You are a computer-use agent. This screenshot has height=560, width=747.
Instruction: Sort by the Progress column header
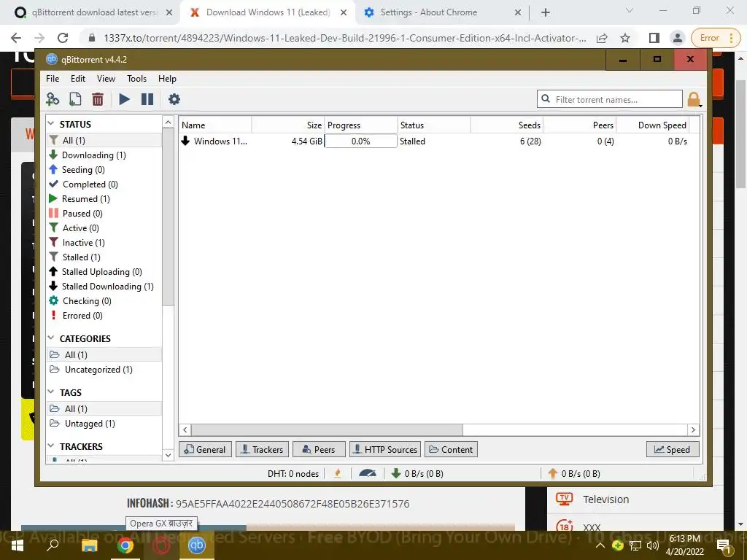coord(361,125)
